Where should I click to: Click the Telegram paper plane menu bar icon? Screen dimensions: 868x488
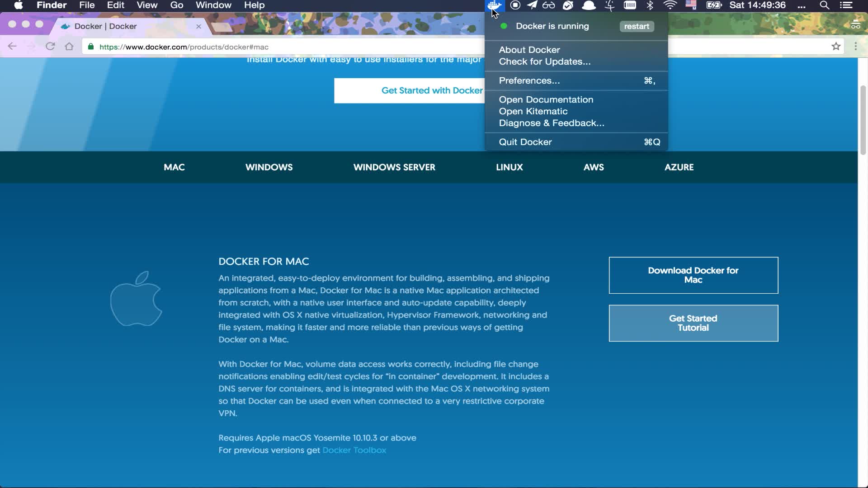pyautogui.click(x=532, y=5)
